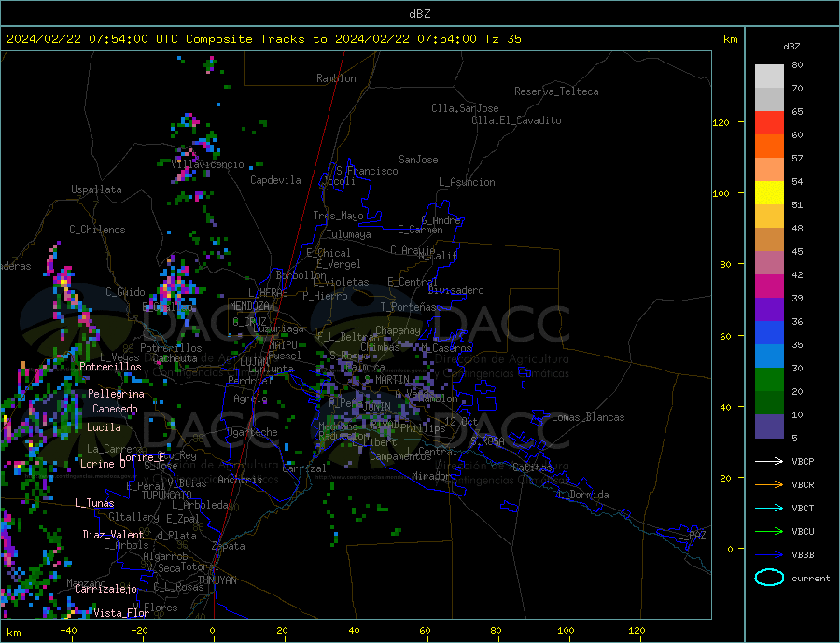
Task: Click the 'C_Guido' map label
Action: click(x=125, y=292)
